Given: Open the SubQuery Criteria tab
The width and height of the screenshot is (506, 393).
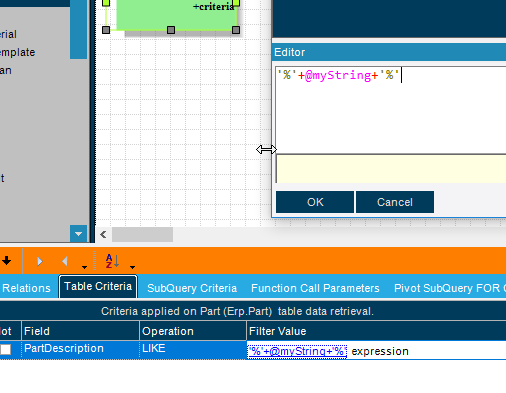Looking at the screenshot, I should 192,288.
